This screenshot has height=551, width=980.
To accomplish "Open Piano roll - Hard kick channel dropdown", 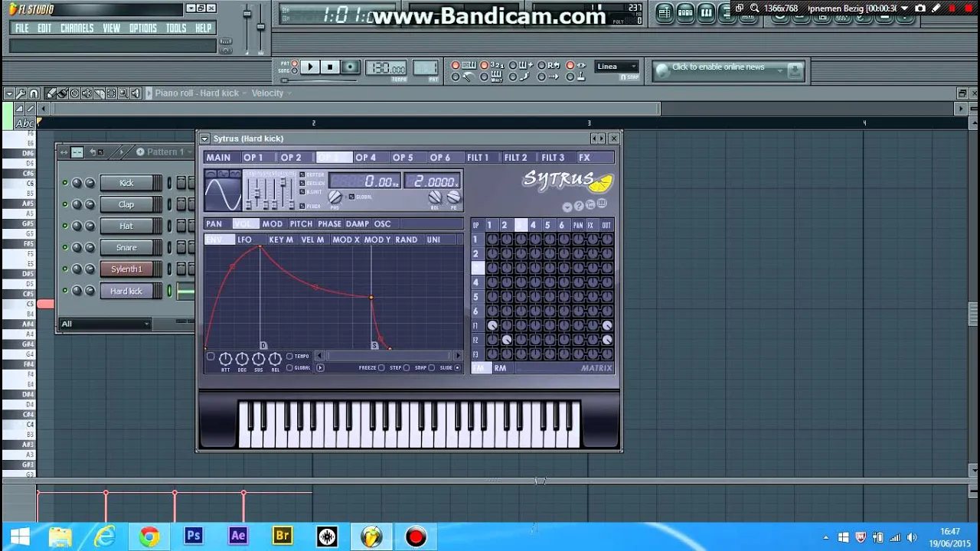I will (200, 93).
